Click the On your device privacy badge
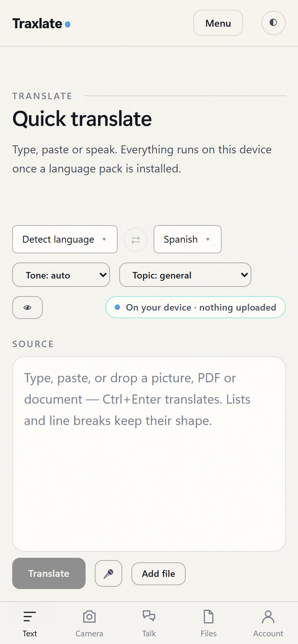This screenshot has height=644, width=298. (x=196, y=307)
